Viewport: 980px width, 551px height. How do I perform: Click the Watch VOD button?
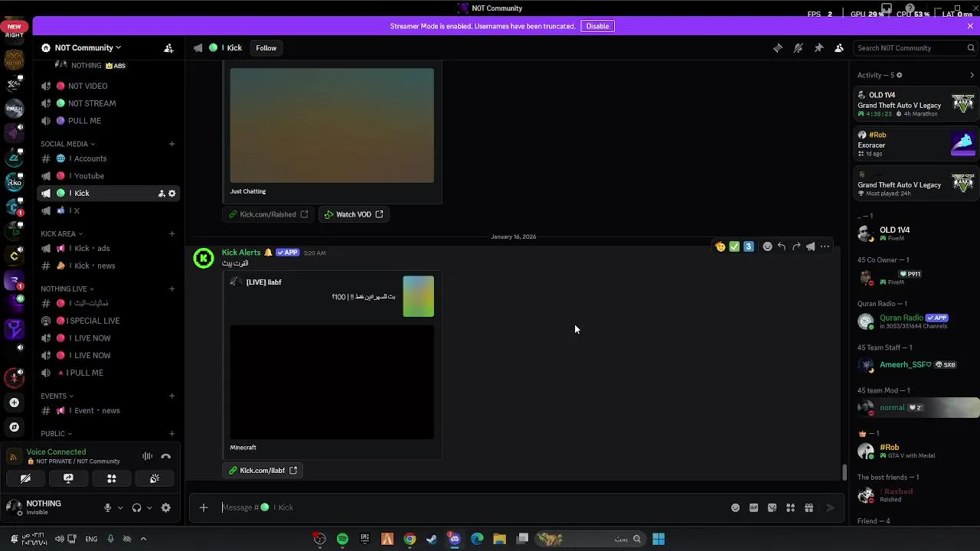[x=353, y=214]
